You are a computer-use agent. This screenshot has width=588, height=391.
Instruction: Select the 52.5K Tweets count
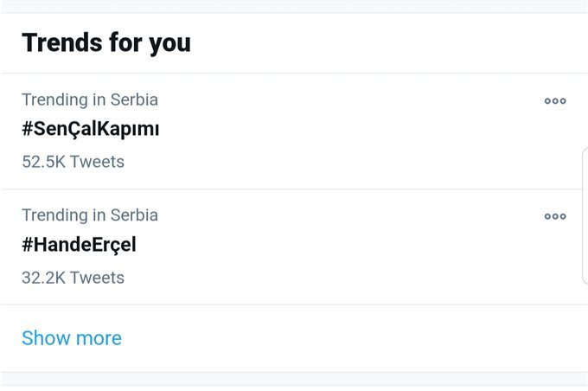tap(73, 162)
